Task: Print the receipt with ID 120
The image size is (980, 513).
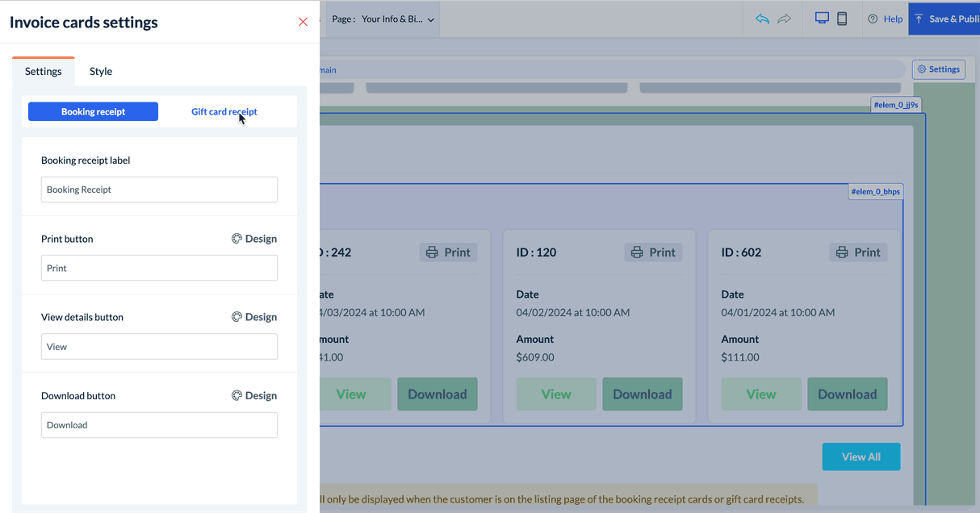Action: 653,252
